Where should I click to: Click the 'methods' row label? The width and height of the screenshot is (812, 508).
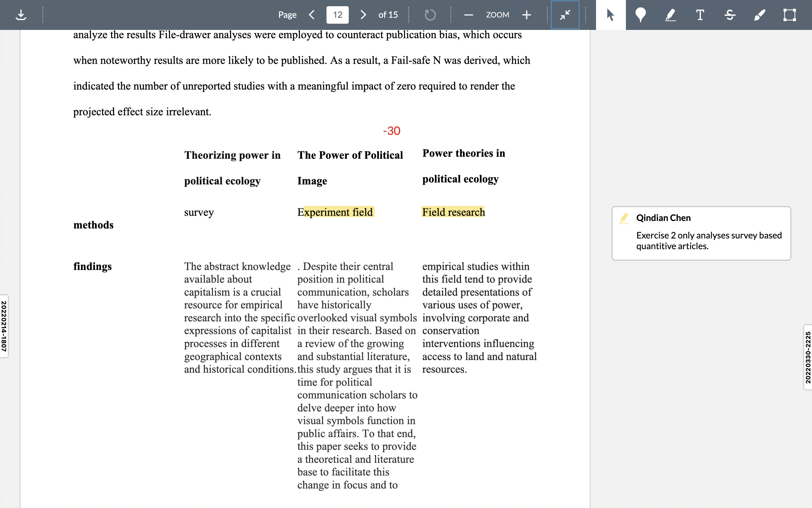(x=93, y=225)
